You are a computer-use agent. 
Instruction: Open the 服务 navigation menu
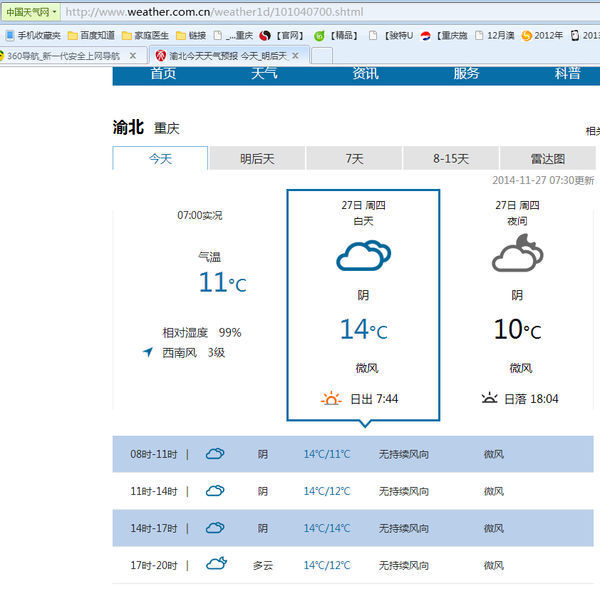click(466, 73)
